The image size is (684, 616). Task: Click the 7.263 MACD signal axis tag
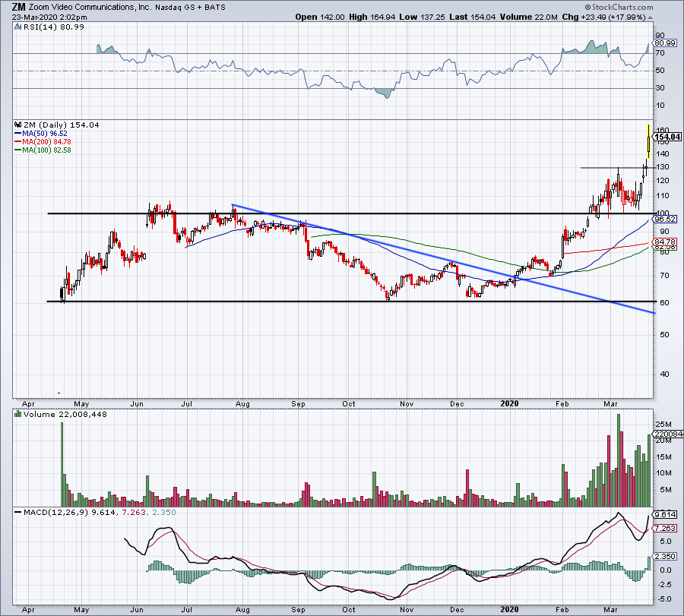(666, 529)
